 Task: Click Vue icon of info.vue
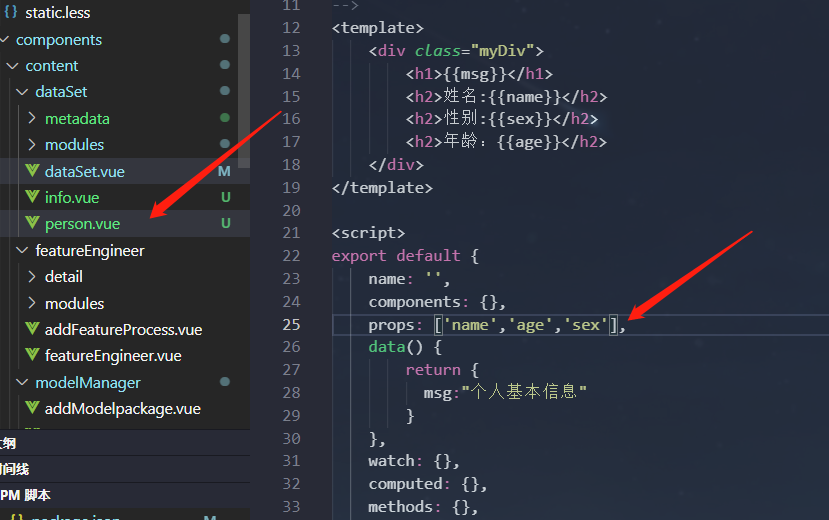tap(32, 197)
